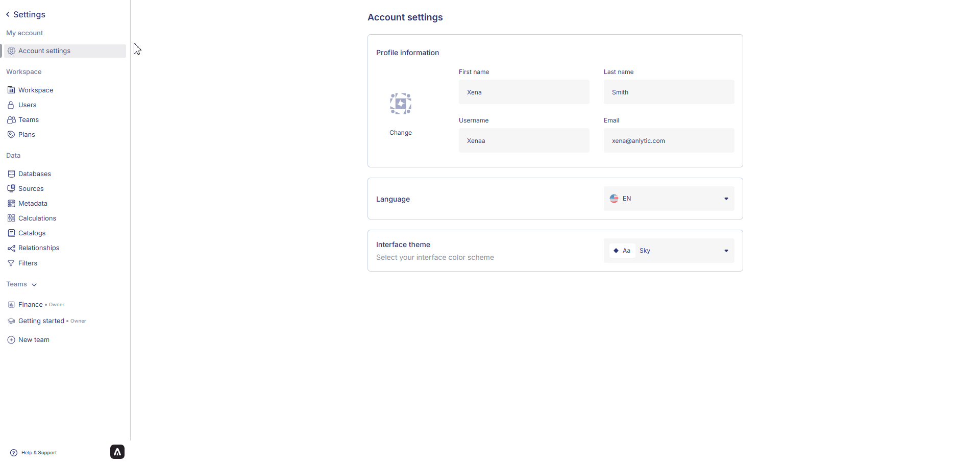Image resolution: width=980 pixels, height=465 pixels.
Task: Open the Interface theme dropdown
Action: click(x=669, y=251)
